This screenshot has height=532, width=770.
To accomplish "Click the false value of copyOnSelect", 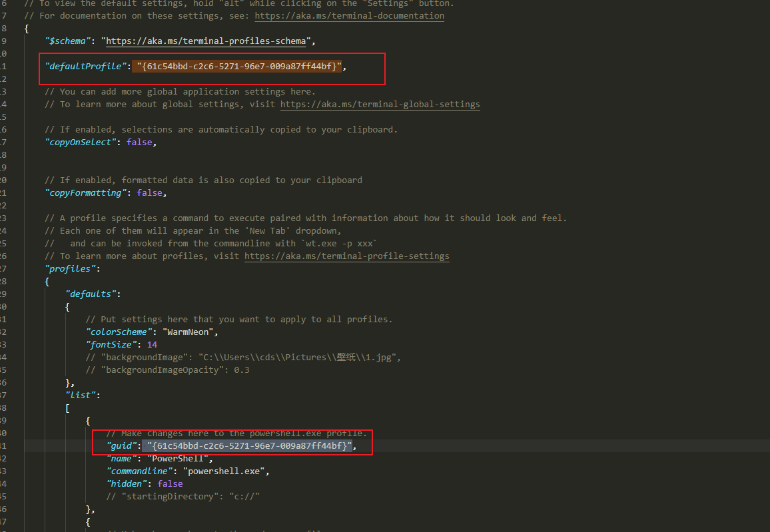I will [x=139, y=142].
